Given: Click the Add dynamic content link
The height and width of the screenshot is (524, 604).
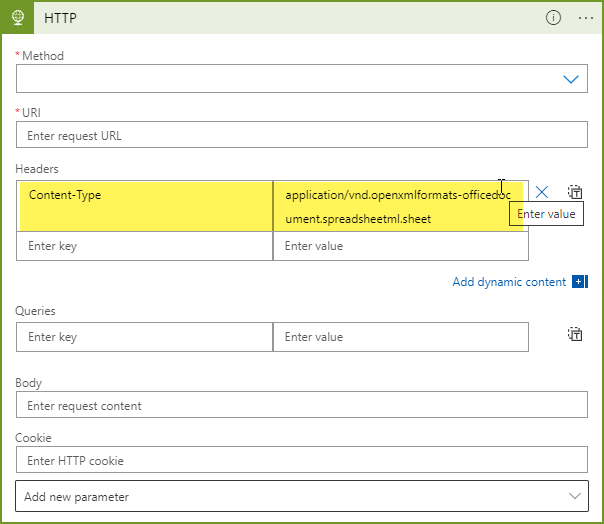Looking at the screenshot, I should tap(509, 282).
